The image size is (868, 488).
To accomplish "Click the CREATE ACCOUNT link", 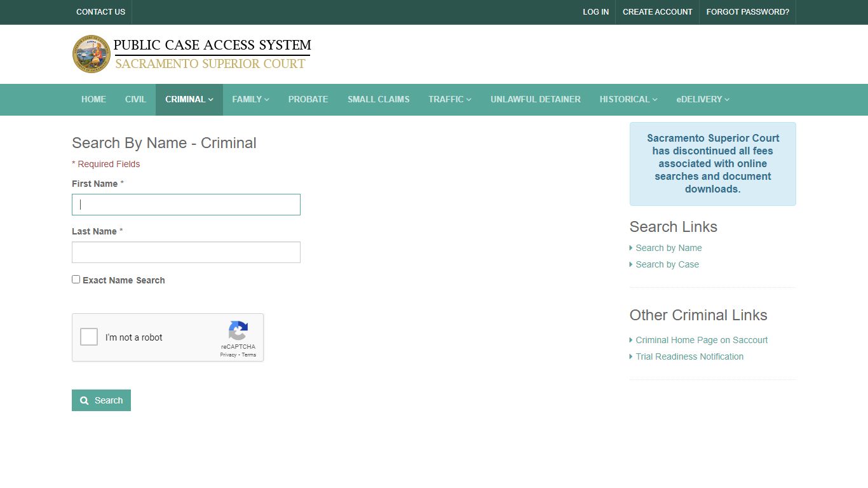I will click(658, 12).
